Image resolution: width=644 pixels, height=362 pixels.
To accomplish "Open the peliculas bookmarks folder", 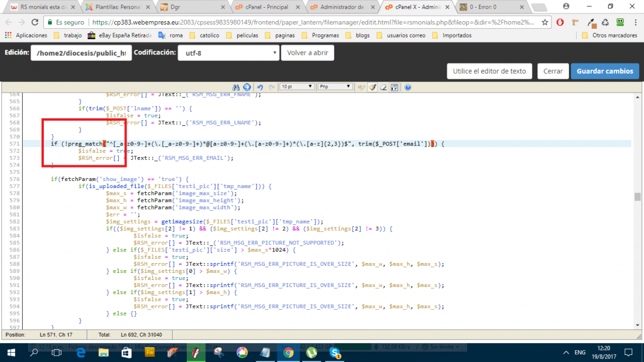I will pyautogui.click(x=242, y=35).
